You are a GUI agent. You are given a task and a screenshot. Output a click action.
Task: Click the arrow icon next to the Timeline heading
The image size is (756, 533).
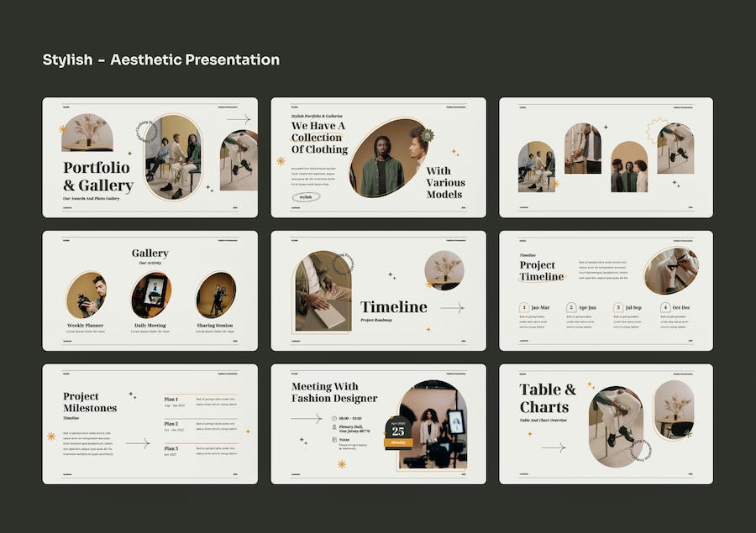[x=452, y=308]
